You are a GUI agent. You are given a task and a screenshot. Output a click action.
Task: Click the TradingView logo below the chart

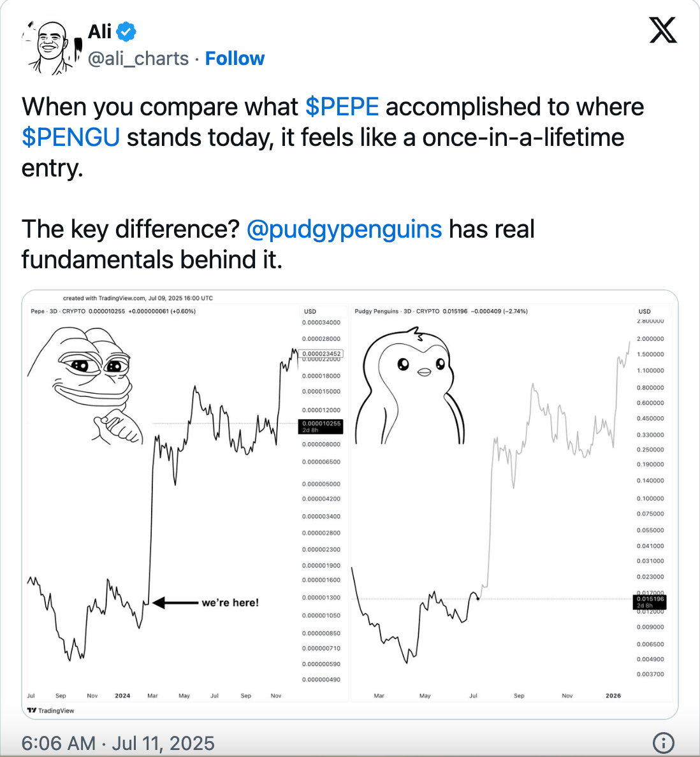51,710
